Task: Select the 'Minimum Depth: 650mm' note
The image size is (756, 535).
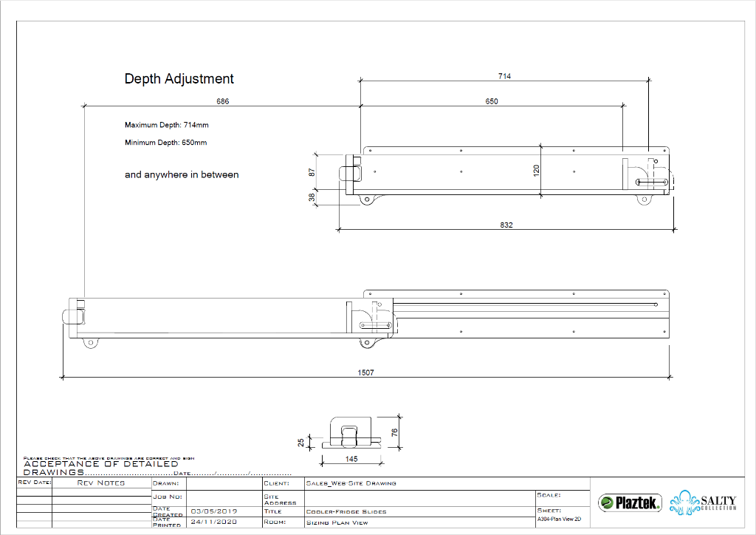Action: click(x=165, y=143)
